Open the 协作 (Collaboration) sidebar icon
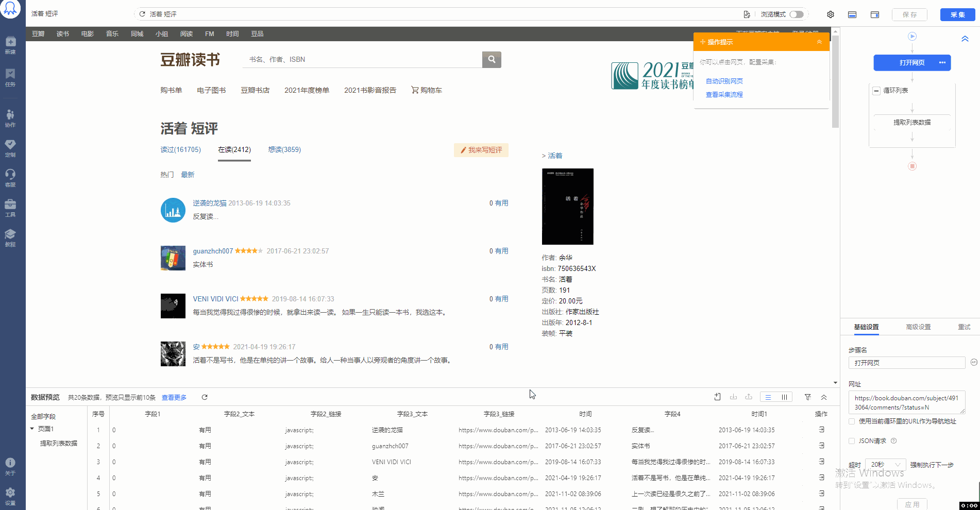 click(x=10, y=118)
